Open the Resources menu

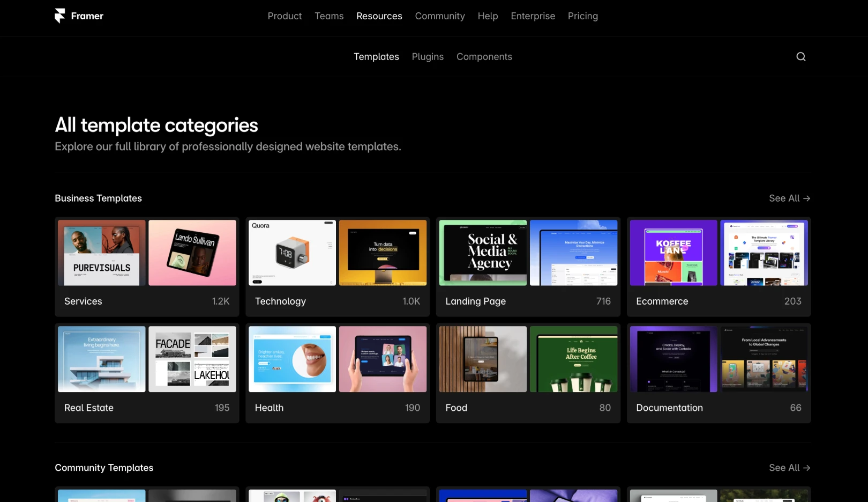(379, 16)
